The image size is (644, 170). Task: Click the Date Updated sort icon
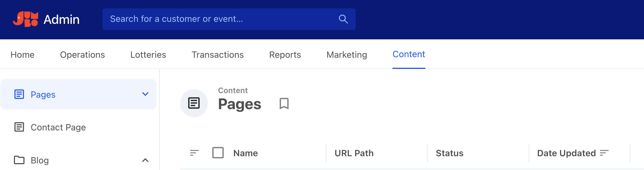point(604,153)
